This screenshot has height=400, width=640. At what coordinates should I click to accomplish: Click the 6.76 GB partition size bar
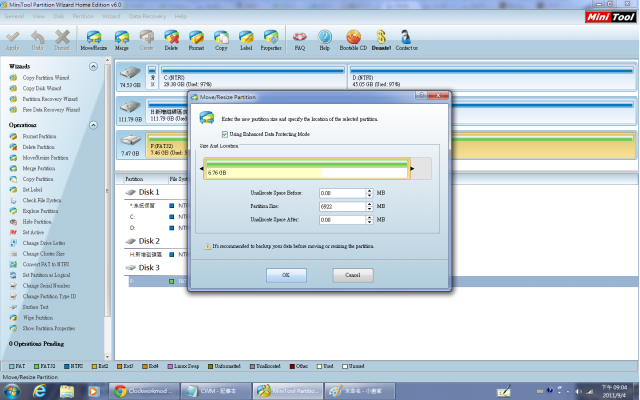(x=307, y=169)
